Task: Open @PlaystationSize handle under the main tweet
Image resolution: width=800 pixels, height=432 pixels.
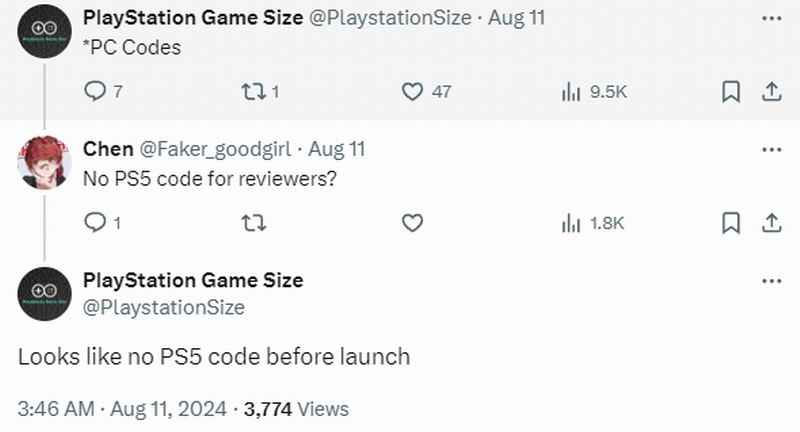Action: [163, 307]
